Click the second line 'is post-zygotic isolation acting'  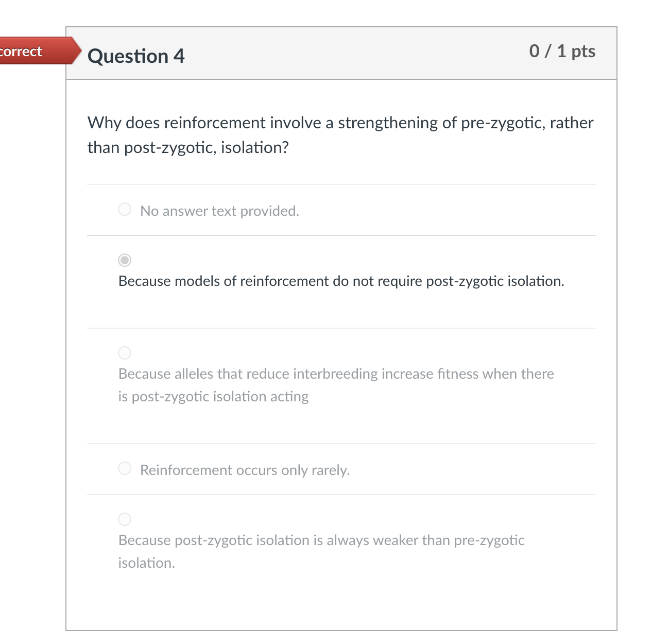pos(213,396)
